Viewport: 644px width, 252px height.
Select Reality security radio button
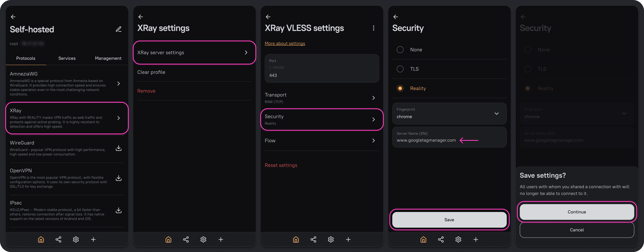(x=400, y=88)
